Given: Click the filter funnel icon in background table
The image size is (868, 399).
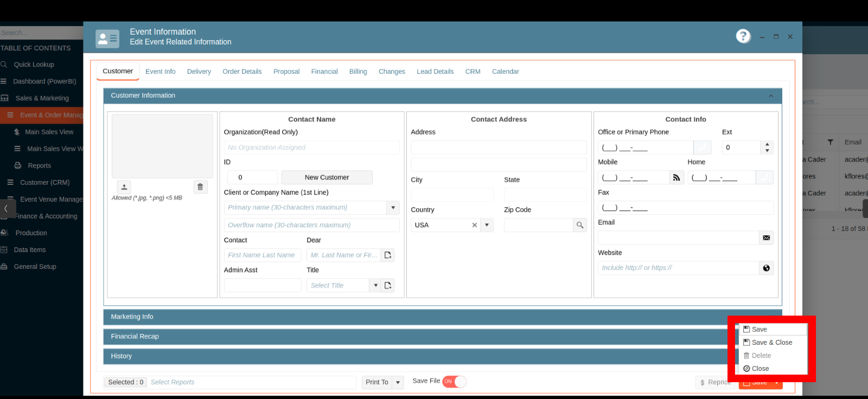Looking at the screenshot, I should 830,142.
